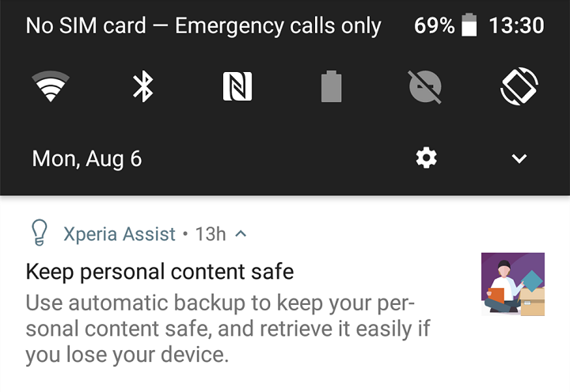The image size is (570, 392).
Task: Open the backup illustration thumbnail
Action: (x=513, y=284)
